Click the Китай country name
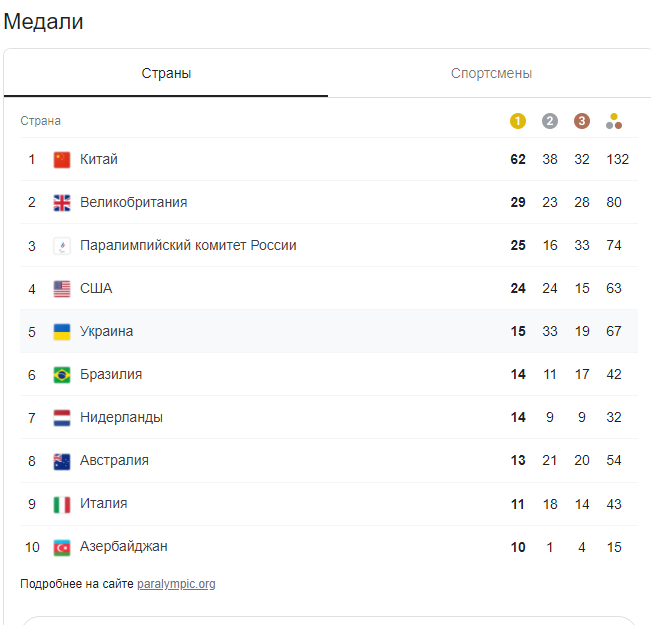Viewport: 651px width, 625px height. point(99,160)
